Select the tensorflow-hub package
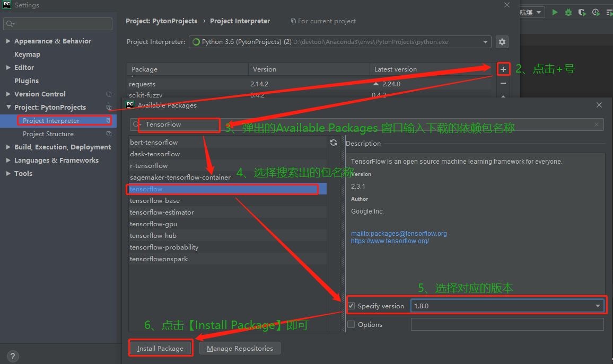Viewport: 613px width, 364px height. [x=227, y=236]
